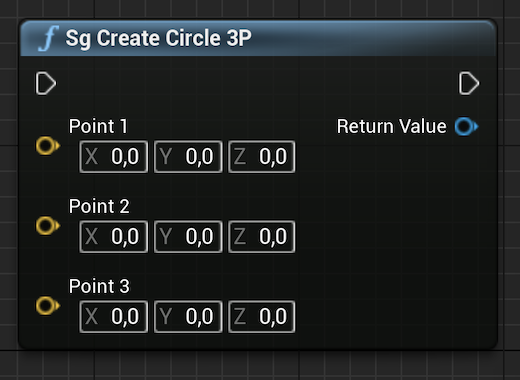Click the Point 2 label text
Screen dimensions: 520x380
pos(99,206)
